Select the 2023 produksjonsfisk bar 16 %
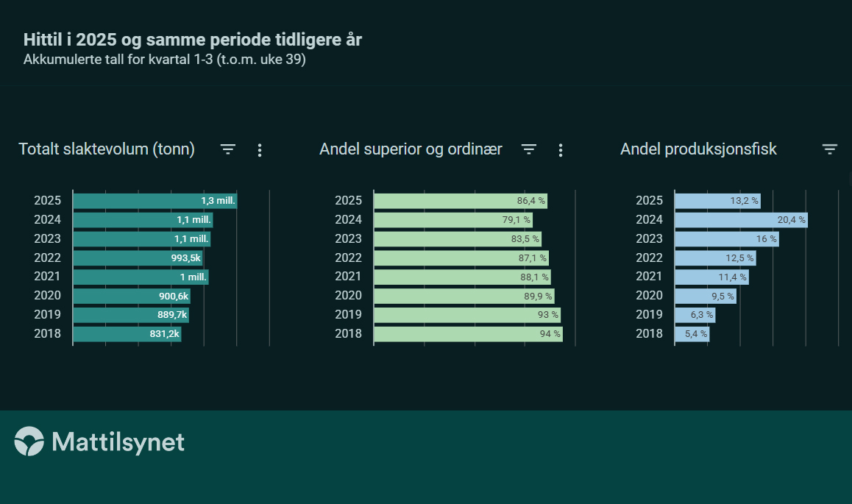The image size is (852, 504). point(726,239)
